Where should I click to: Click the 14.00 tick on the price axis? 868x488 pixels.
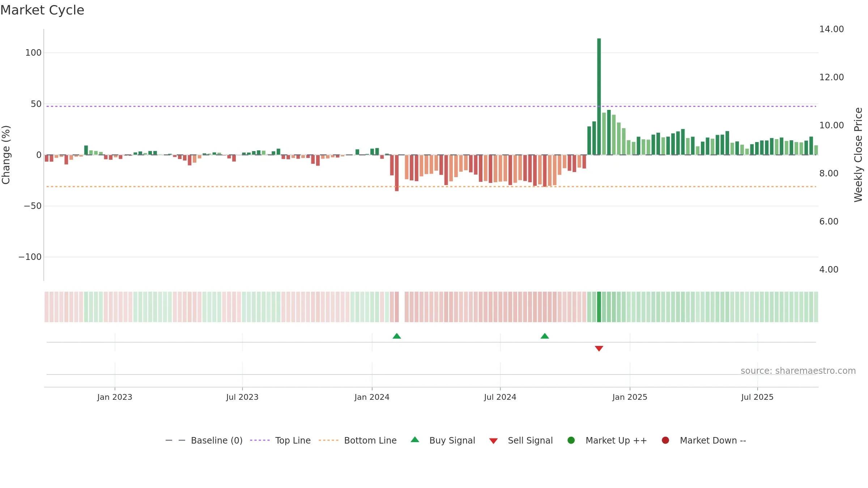point(831,29)
